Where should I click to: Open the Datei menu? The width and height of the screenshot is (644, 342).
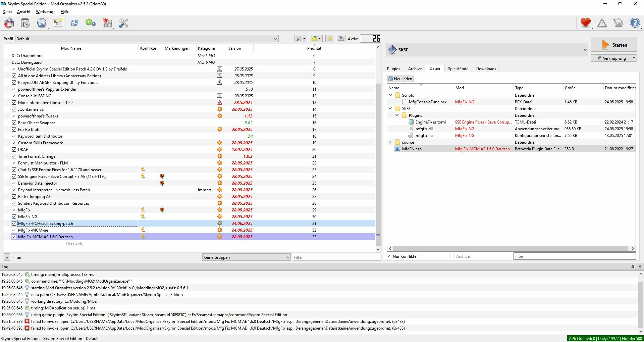click(7, 12)
